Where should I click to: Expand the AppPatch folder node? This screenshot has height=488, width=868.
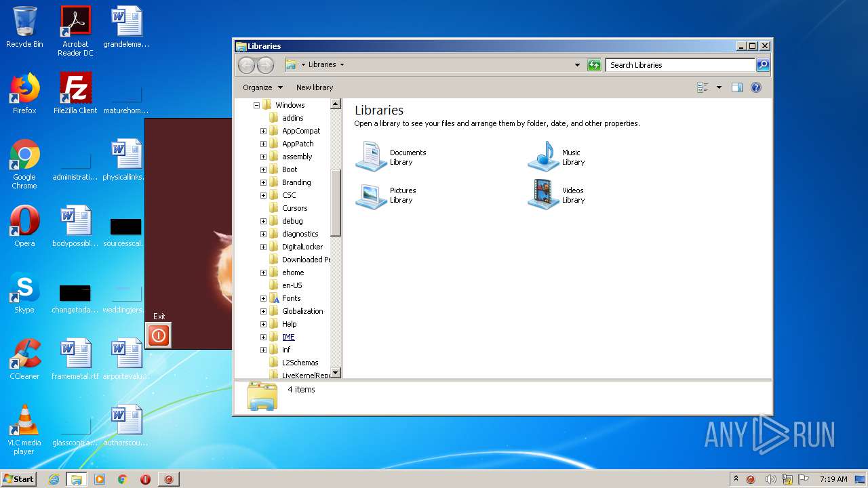tap(263, 144)
